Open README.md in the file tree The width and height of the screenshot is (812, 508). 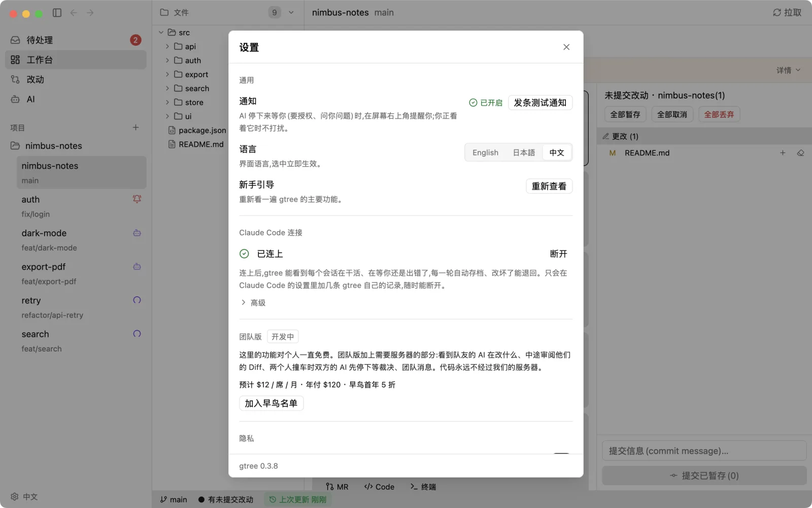[196, 144]
